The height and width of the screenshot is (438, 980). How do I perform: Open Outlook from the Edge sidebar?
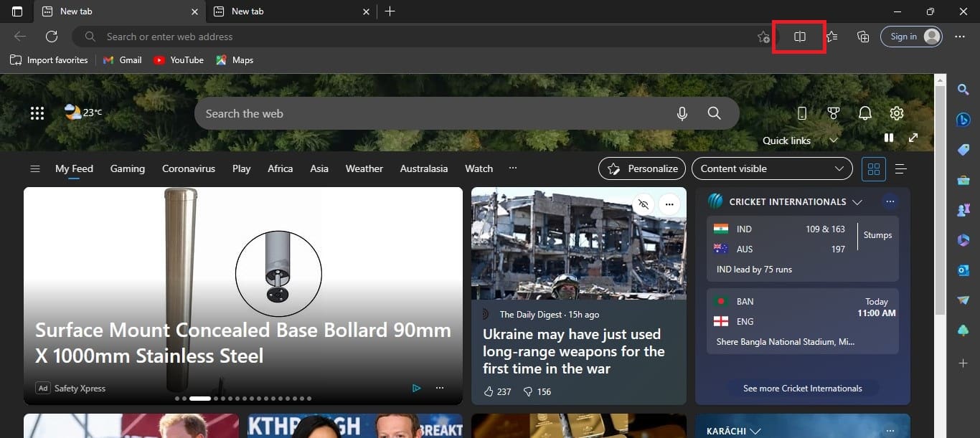pyautogui.click(x=963, y=270)
